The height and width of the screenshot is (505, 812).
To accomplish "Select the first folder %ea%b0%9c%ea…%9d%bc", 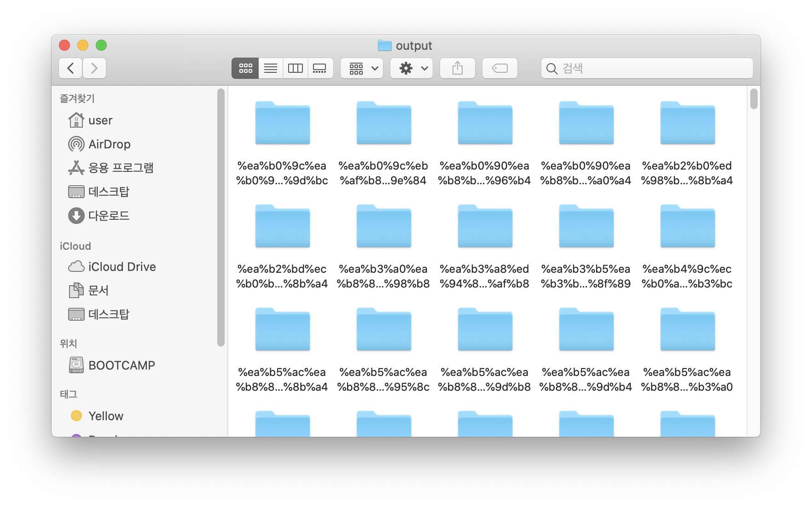I will (283, 123).
